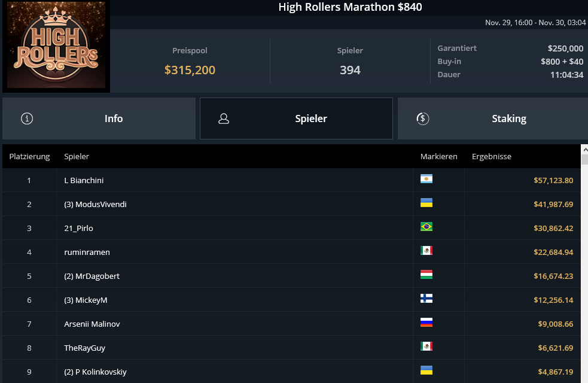Sort the table by Platzierung column header

29,157
